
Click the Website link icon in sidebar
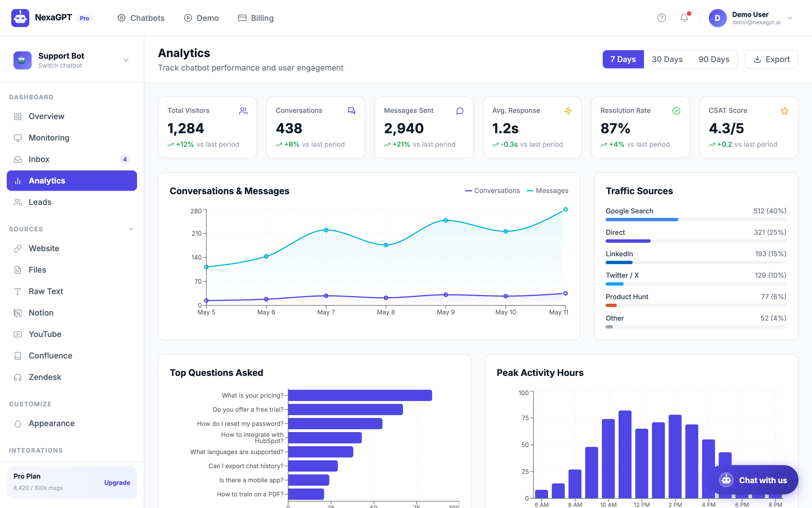point(18,249)
